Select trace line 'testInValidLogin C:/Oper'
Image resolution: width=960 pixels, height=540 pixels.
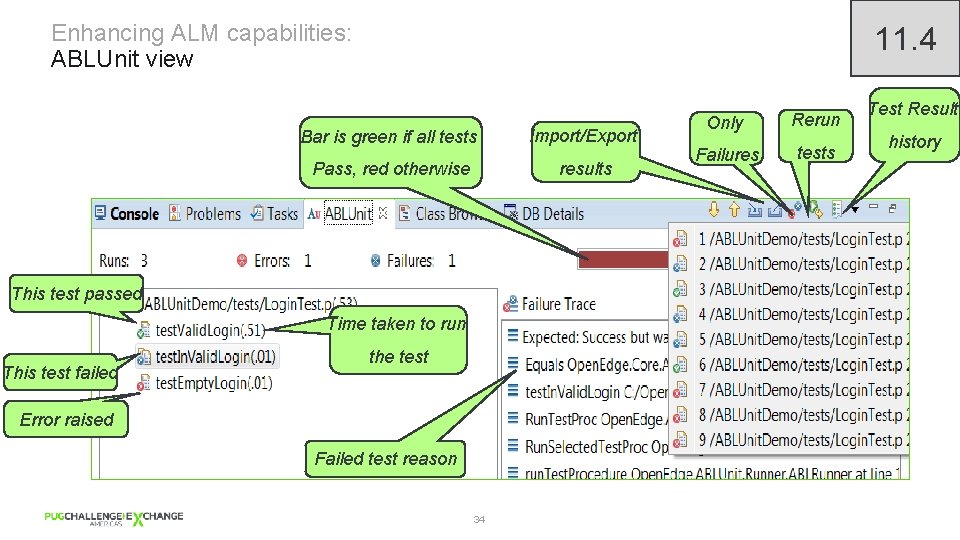[x=588, y=392]
